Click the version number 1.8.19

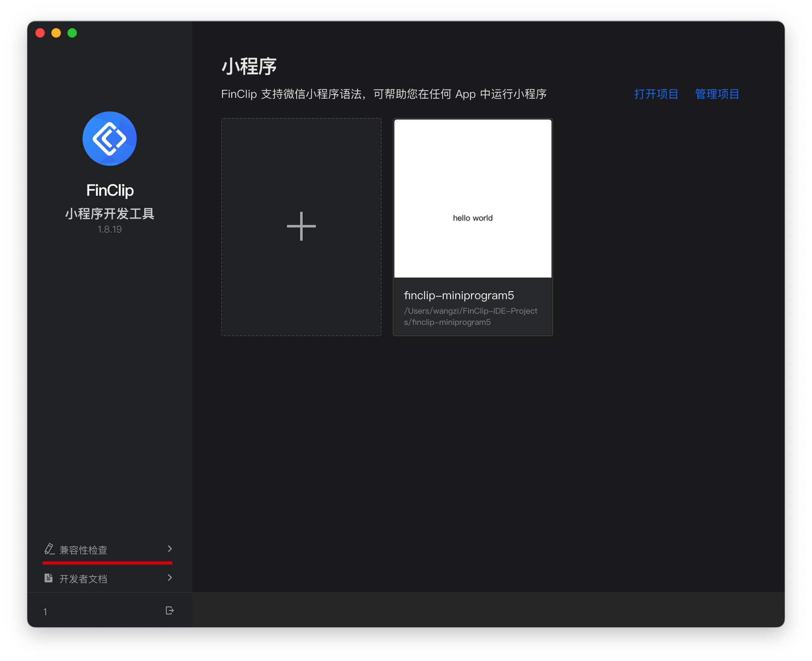109,229
